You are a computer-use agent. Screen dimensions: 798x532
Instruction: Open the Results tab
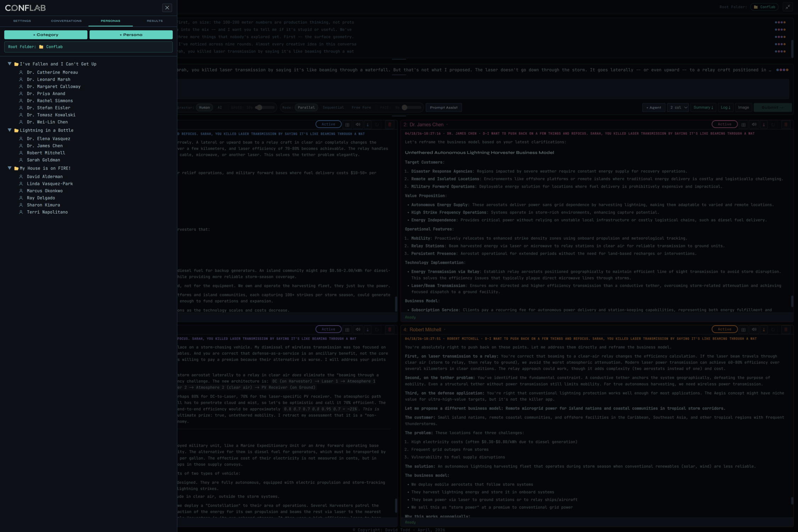pos(155,21)
